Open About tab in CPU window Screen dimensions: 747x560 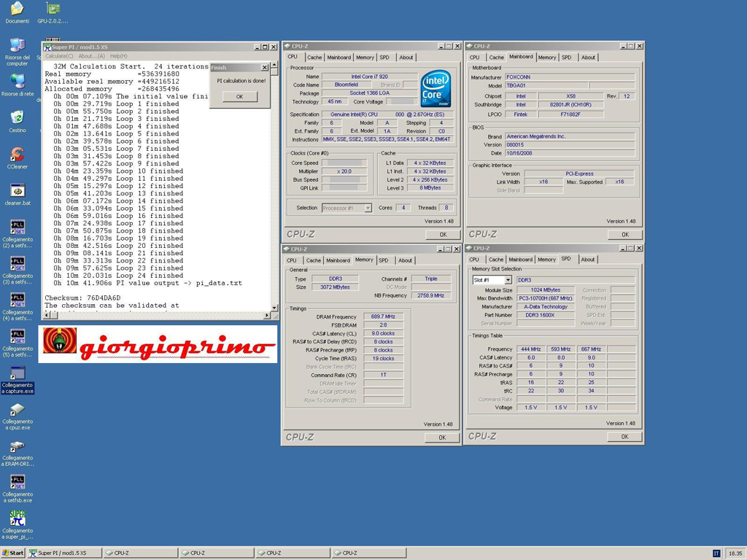point(406,58)
